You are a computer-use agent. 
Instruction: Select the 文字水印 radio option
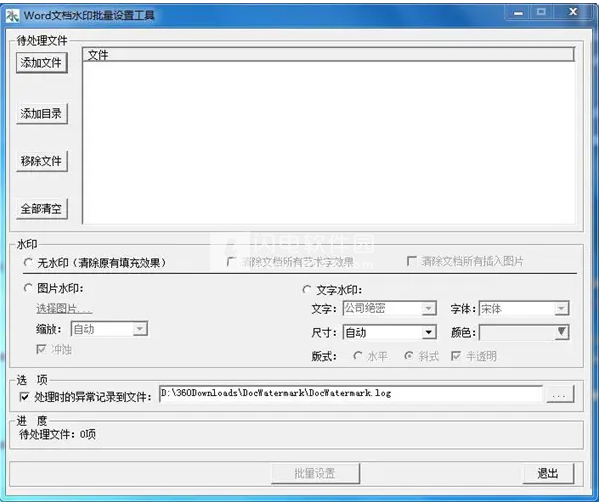307,290
